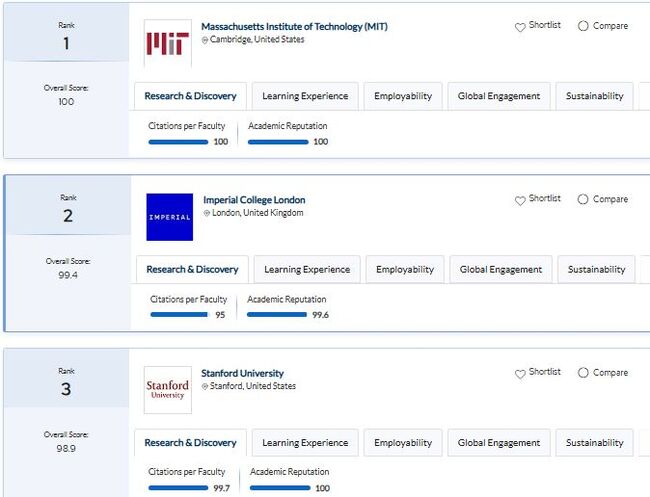The height and width of the screenshot is (497, 650).
Task: Enable Compare for Imperial College London
Action: (583, 199)
